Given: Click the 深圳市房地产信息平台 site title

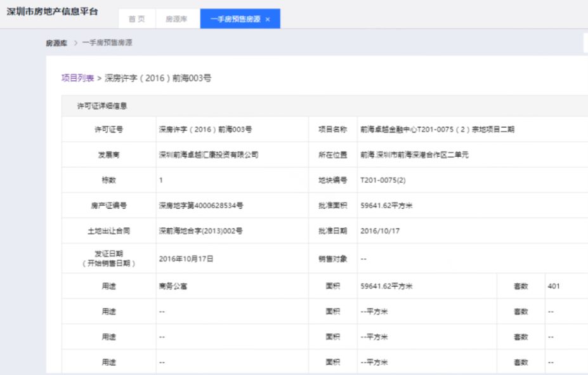Looking at the screenshot, I should click(x=52, y=13).
